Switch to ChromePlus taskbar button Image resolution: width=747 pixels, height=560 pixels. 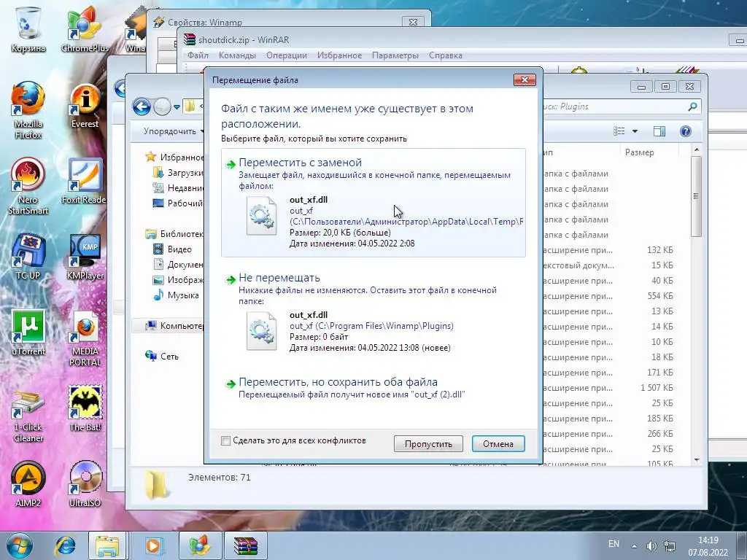[200, 545]
